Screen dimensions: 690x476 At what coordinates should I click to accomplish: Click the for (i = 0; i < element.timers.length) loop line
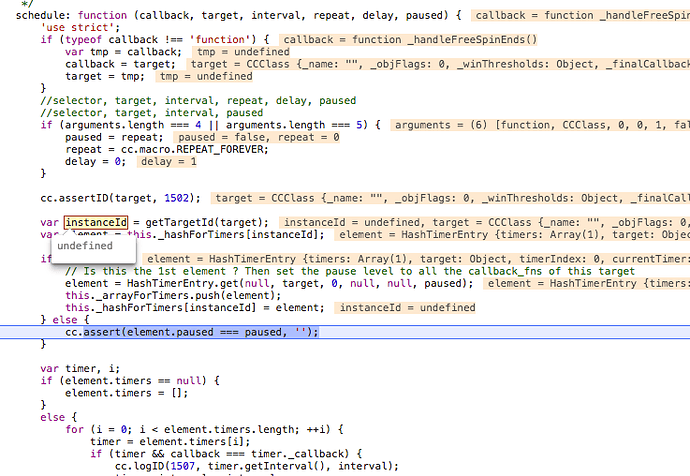coord(205,430)
